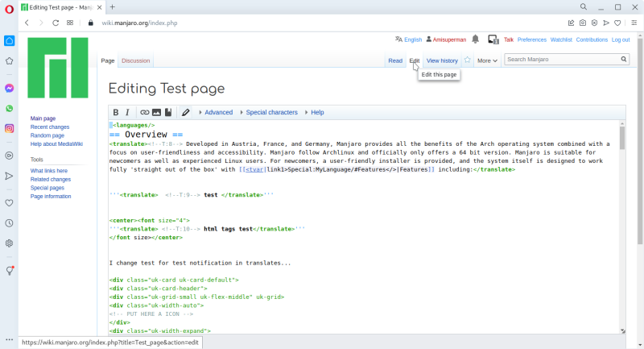Add page to watchlist star icon
The width and height of the screenshot is (644, 349).
(468, 60)
